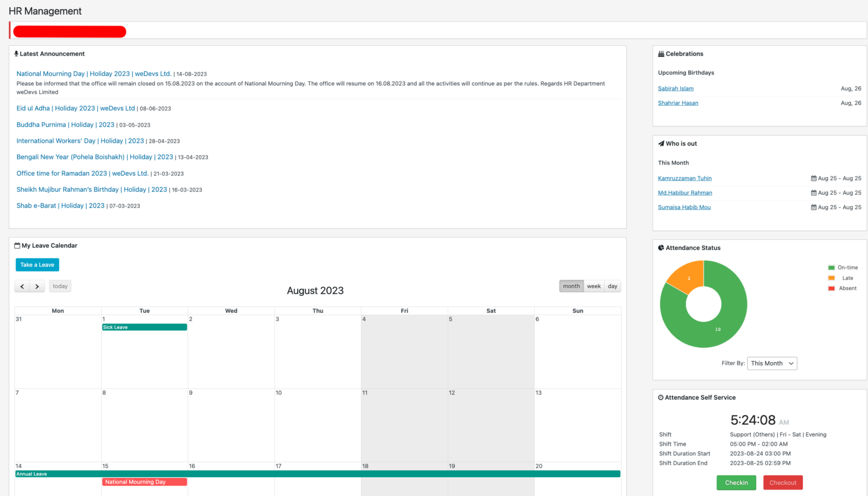Click the clock icon on Attendance Self Service header
Image resolution: width=868 pixels, height=496 pixels.
[661, 397]
